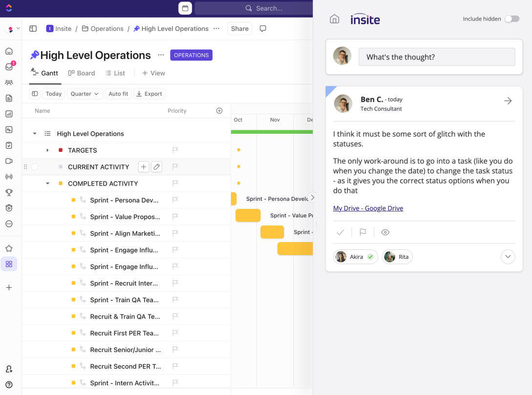Image resolution: width=532 pixels, height=395 pixels.
Task: Open the broadcast signal icon in the sidebar
Action: (10, 176)
